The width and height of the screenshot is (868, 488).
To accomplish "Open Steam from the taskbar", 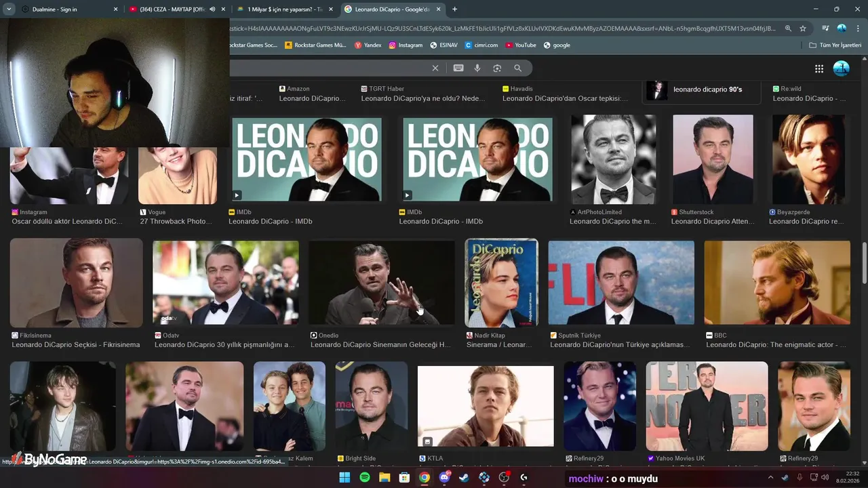I will pyautogui.click(x=464, y=477).
